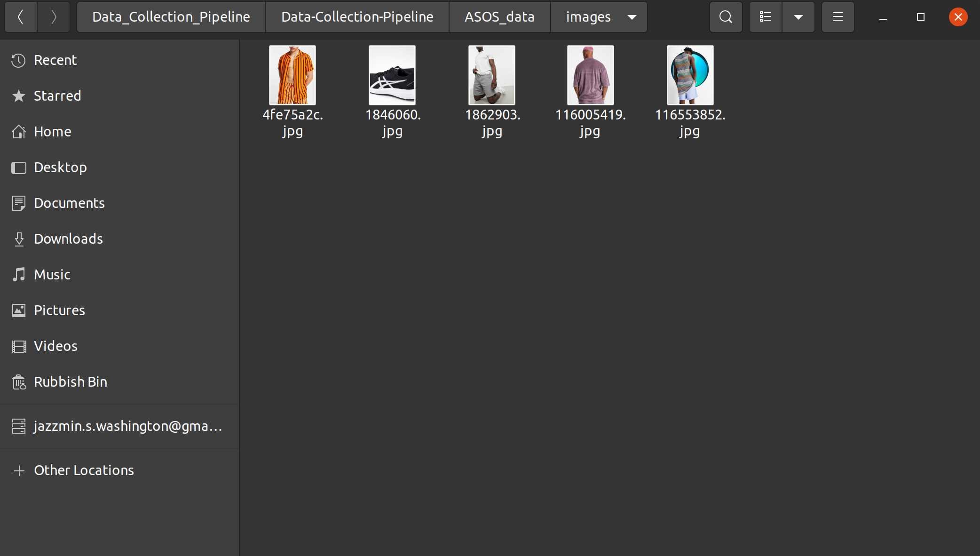Select the 4fe75a2c.jpg orange shirt thumbnail
Screen dimensions: 980x556
[x=292, y=75]
